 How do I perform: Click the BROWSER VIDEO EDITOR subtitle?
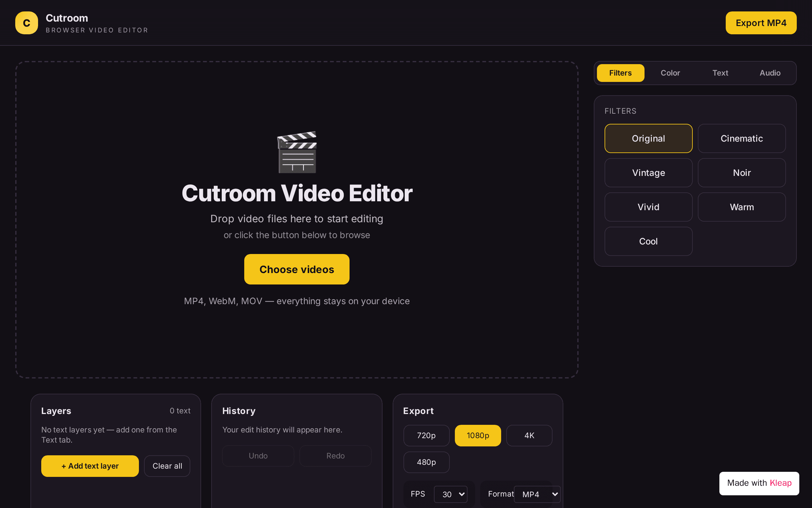click(x=97, y=30)
